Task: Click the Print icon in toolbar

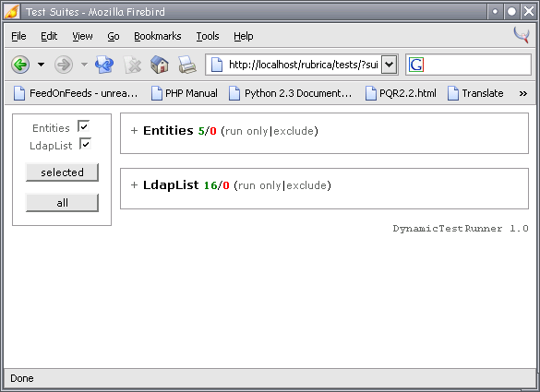Action: [187, 65]
